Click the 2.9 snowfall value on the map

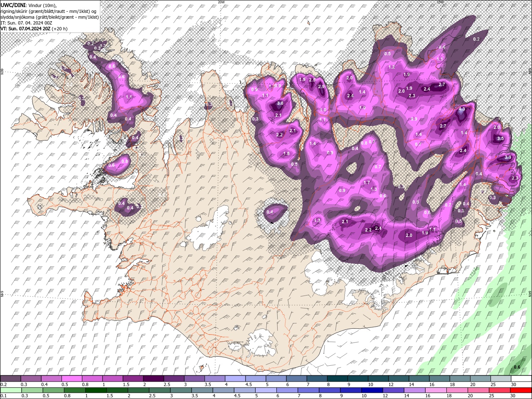pyautogui.click(x=321, y=86)
